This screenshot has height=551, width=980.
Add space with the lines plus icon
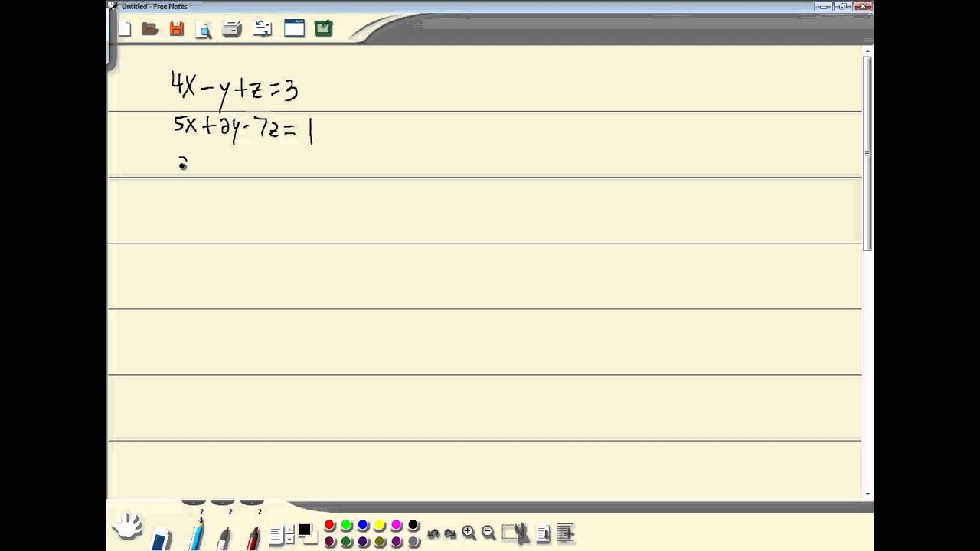(x=566, y=533)
